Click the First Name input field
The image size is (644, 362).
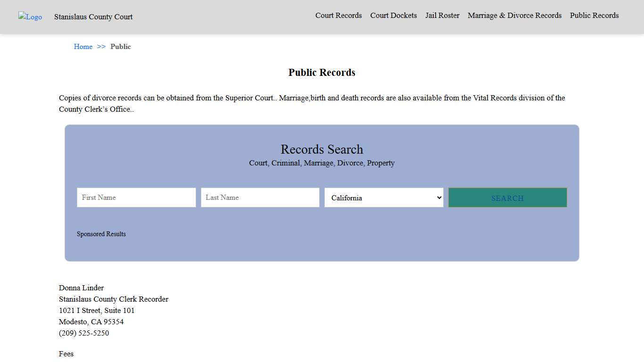(x=136, y=197)
